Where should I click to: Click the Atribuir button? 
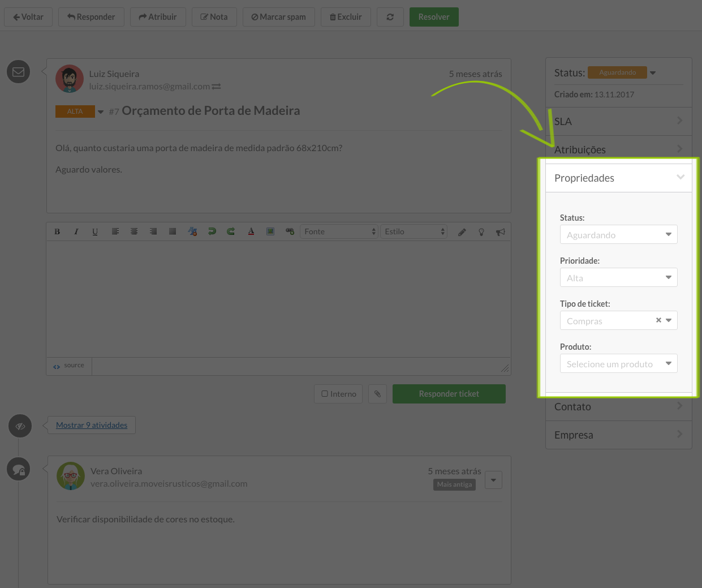click(x=158, y=17)
